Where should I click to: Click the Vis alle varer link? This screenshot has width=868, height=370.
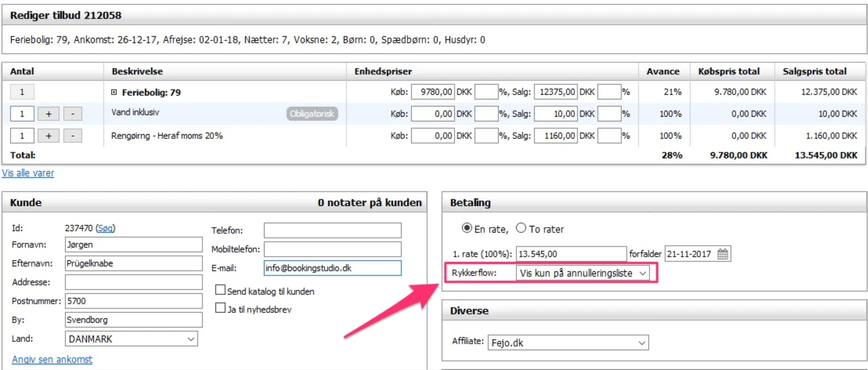[28, 173]
